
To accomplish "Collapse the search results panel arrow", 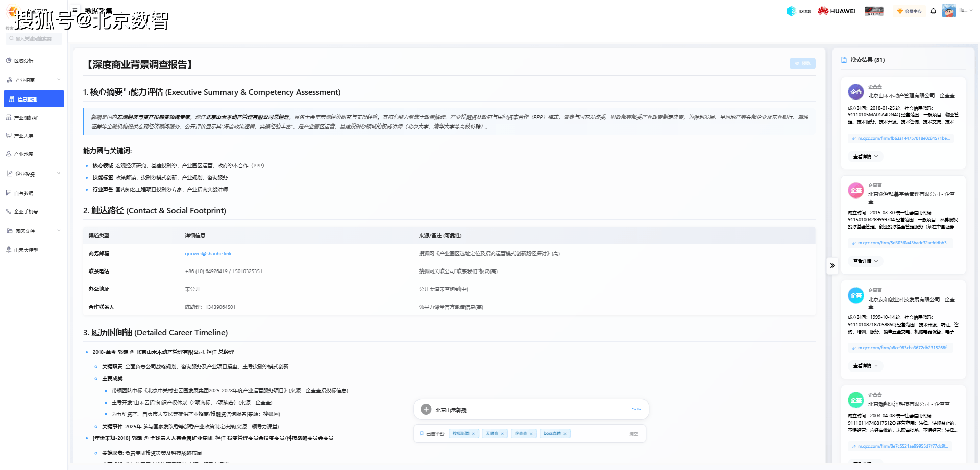I will pyautogui.click(x=832, y=265).
